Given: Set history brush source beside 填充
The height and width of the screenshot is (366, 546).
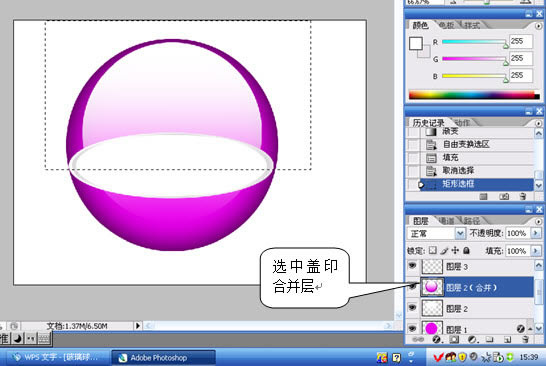Looking at the screenshot, I should point(413,158).
